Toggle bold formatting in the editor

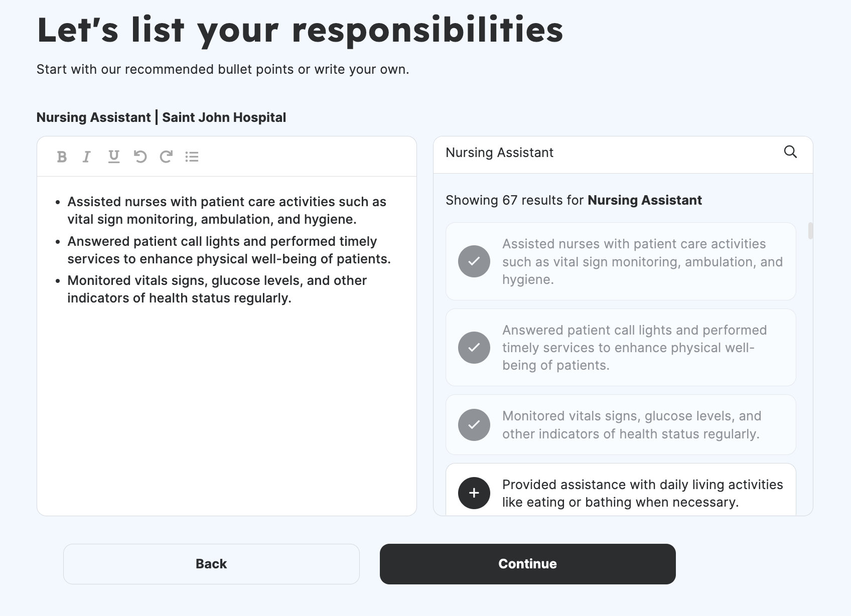(61, 157)
